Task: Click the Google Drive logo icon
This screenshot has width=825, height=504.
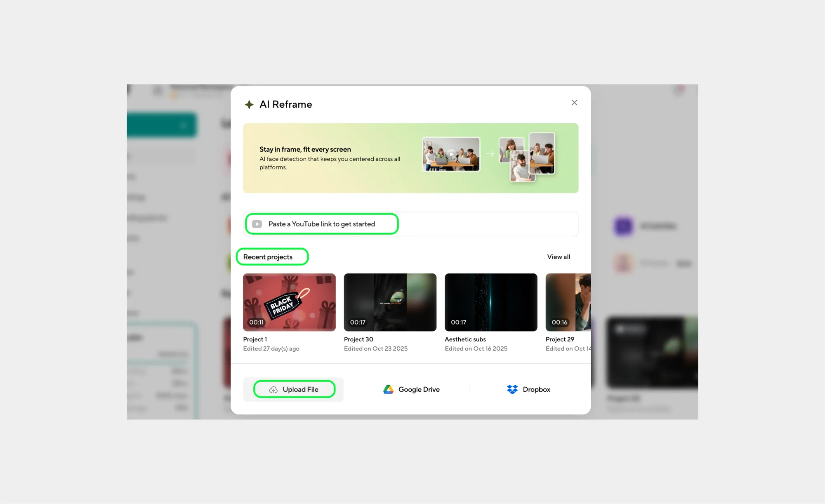Action: tap(388, 390)
